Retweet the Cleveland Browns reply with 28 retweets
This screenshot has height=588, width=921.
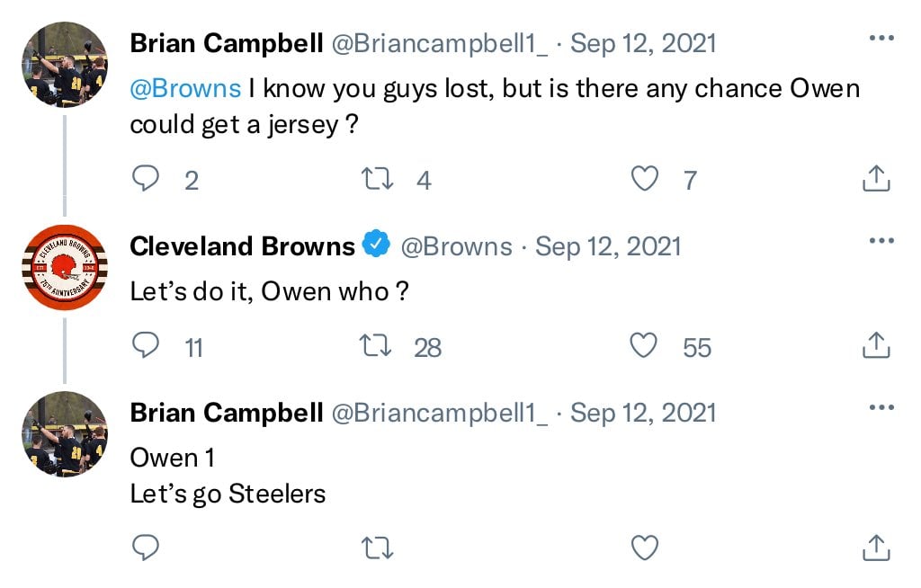point(376,345)
